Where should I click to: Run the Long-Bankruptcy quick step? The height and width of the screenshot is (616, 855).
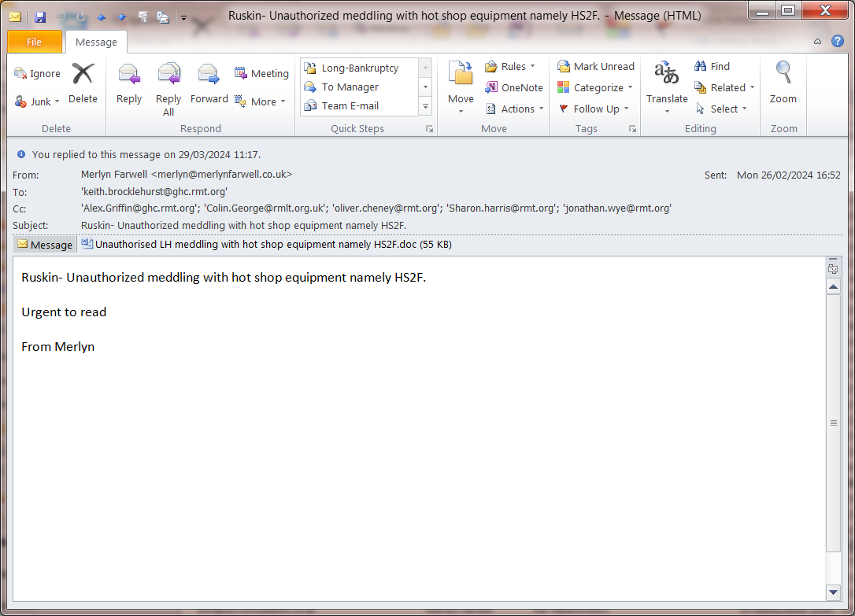360,68
